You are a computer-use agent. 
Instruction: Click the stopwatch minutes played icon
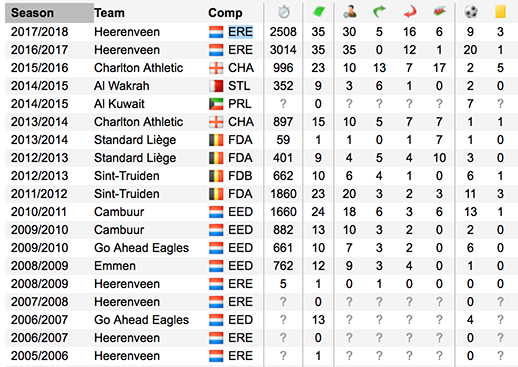click(x=284, y=12)
